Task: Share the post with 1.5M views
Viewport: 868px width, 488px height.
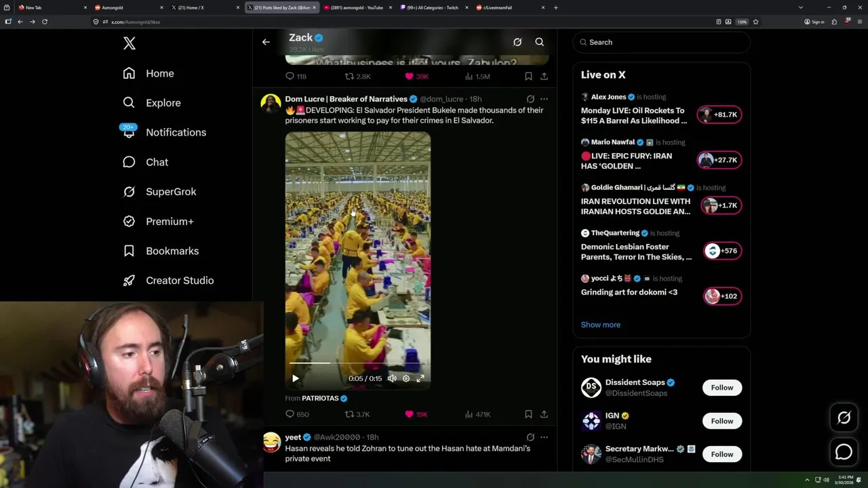Action: 544,77
